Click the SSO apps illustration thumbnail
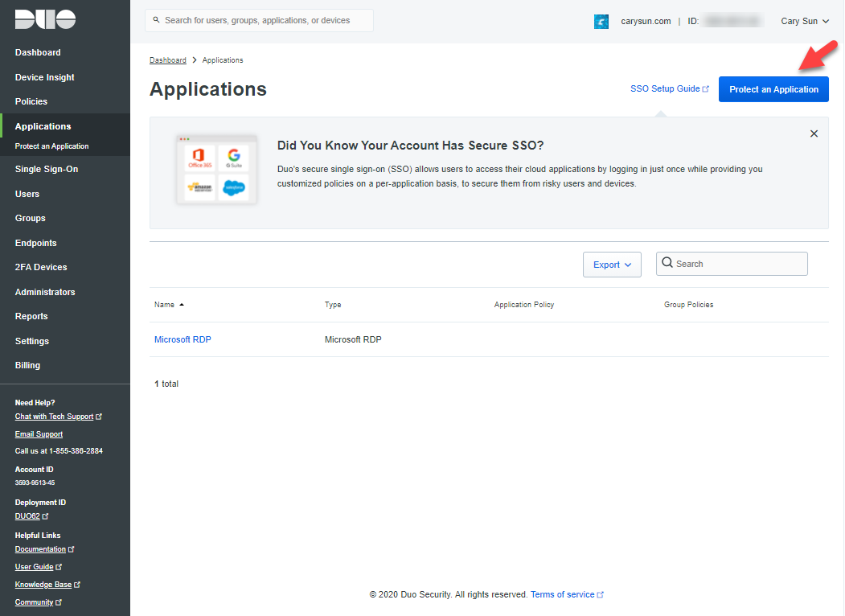The image size is (845, 616). (216, 169)
